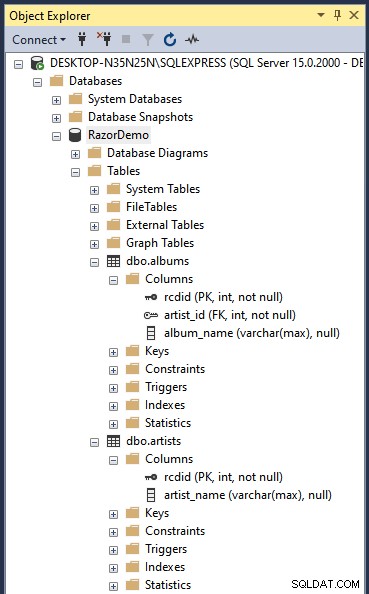Viewport: 369px width, 594px height.
Task: Click the Stop square icon in toolbar
Action: click(126, 39)
